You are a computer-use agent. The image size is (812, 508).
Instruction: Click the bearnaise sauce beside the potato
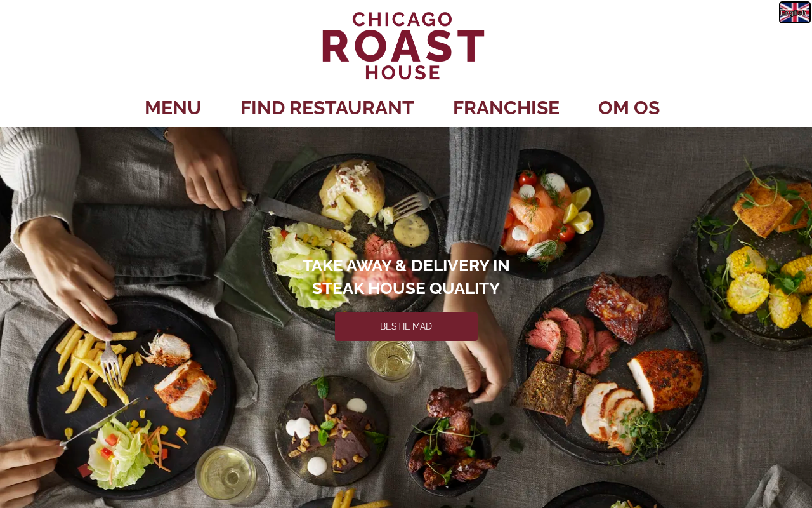412,230
